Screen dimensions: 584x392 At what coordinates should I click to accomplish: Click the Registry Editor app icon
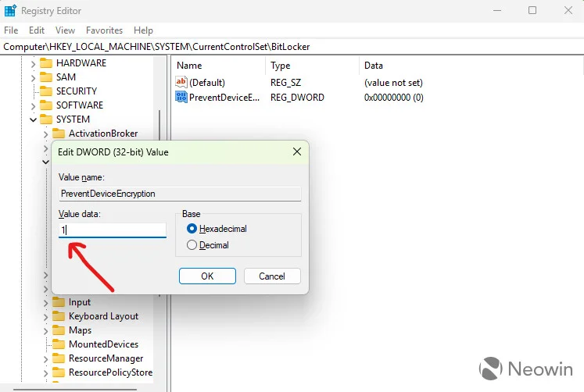[x=9, y=11]
